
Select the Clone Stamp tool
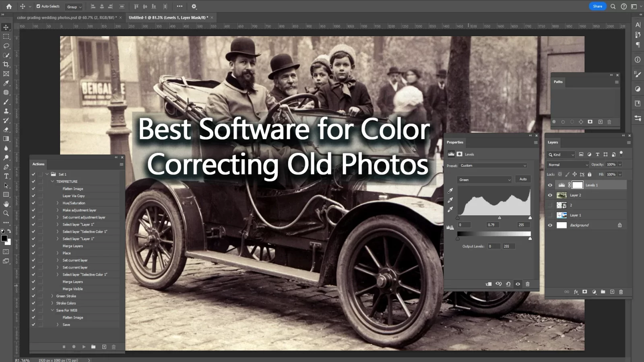coord(6,111)
